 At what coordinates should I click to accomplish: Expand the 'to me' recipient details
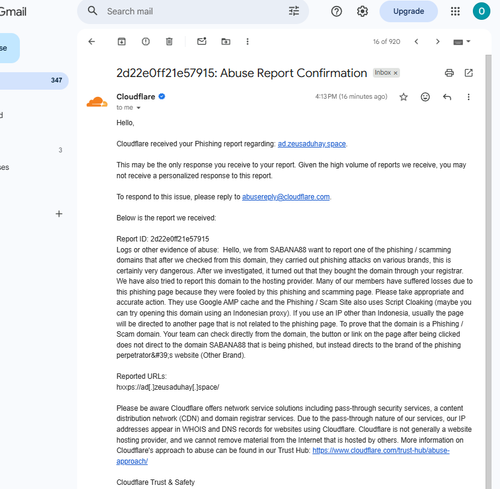coord(138,108)
